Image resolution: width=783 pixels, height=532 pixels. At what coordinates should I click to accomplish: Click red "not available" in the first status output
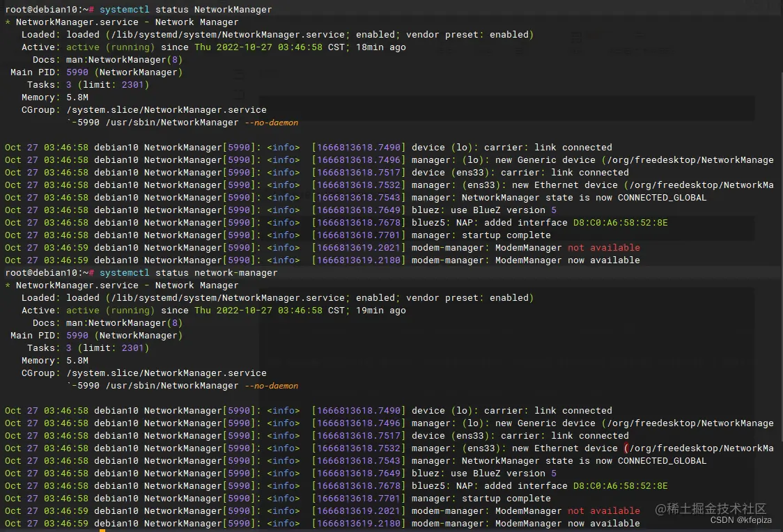[604, 247]
